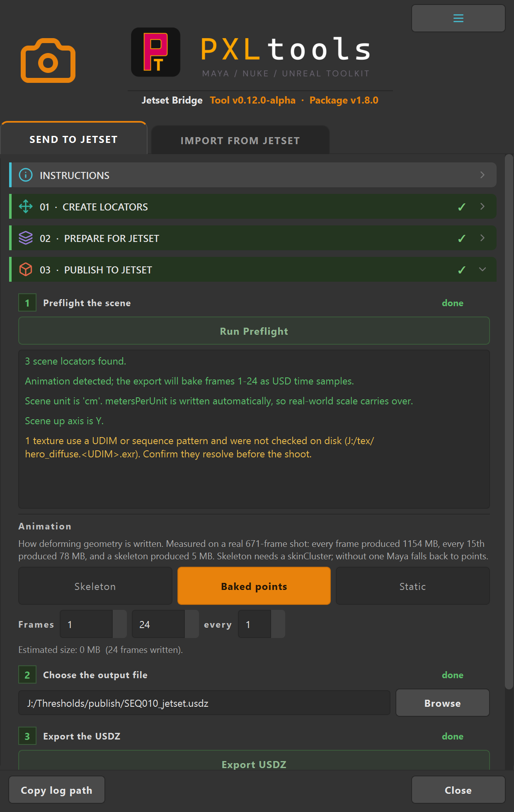Click the 'Export the USDZ' step label
514x812 pixels.
(x=82, y=736)
